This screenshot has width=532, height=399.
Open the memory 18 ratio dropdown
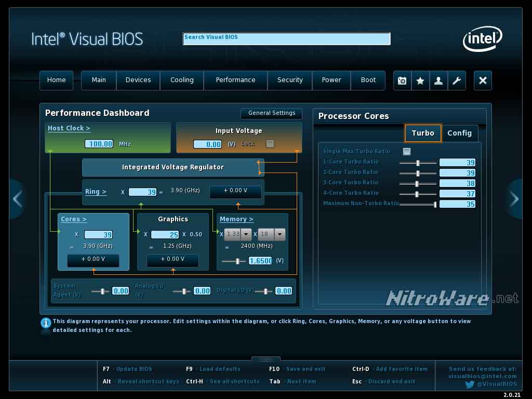[x=280, y=234]
